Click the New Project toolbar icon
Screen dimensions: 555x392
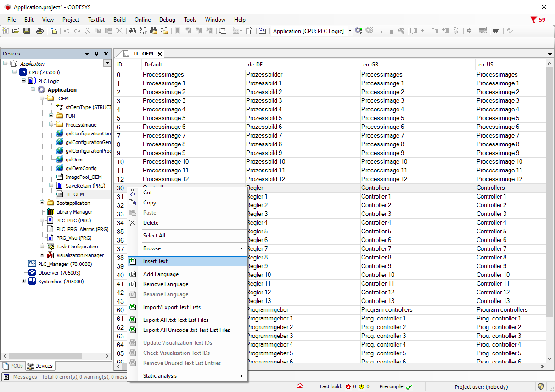point(6,31)
